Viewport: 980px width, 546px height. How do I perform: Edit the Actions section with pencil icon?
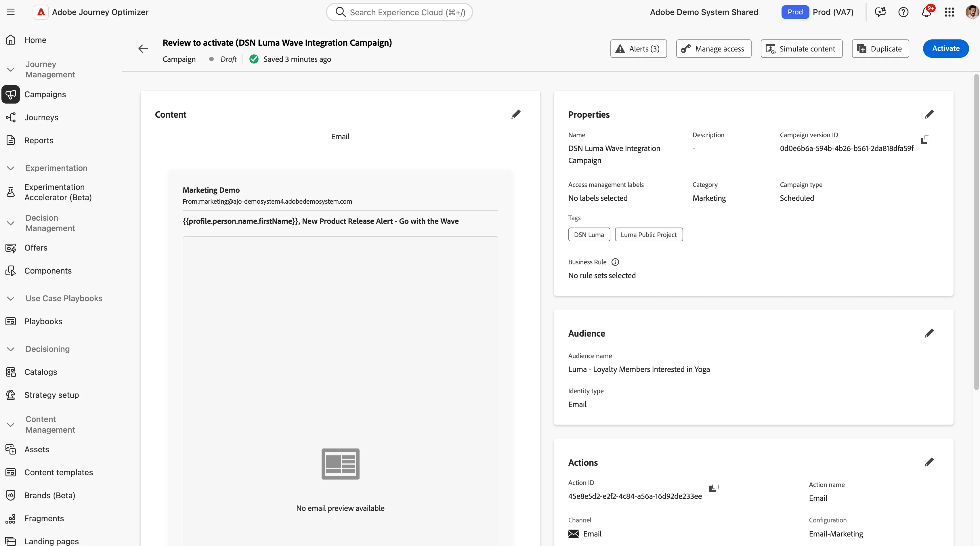[x=929, y=462]
